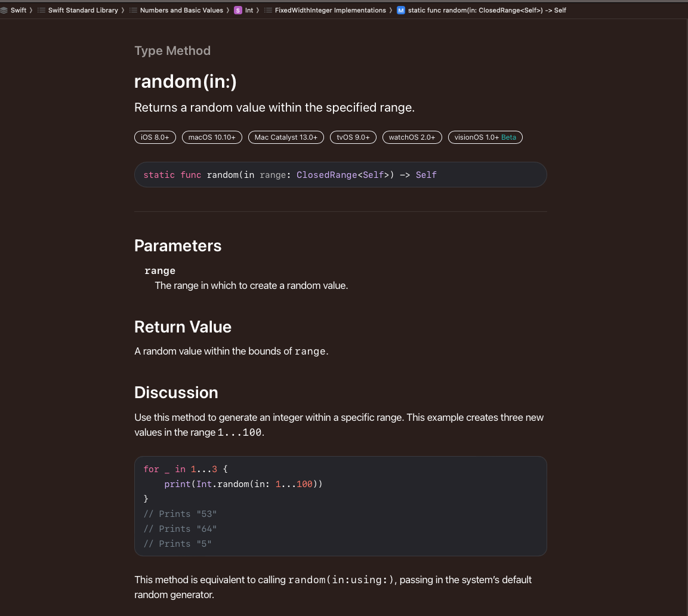
Task: Expand the chevron after Swift breadcrumb
Action: click(31, 10)
